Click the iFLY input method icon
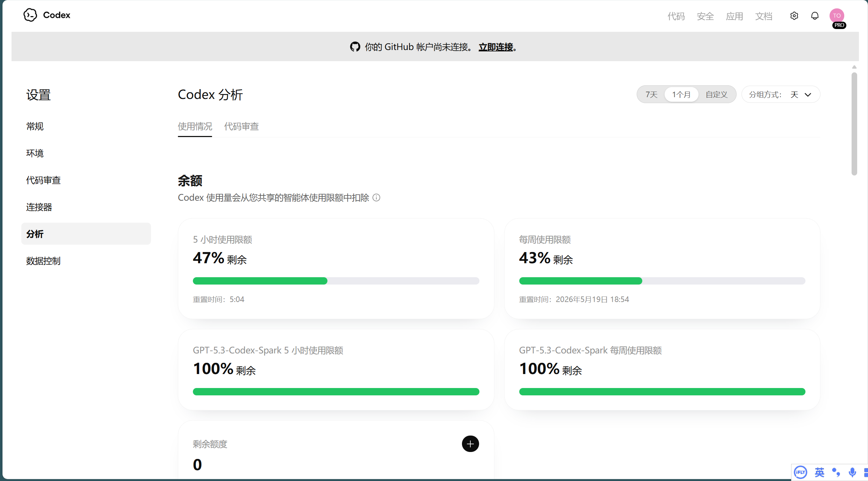The height and width of the screenshot is (481, 868). [x=801, y=473]
